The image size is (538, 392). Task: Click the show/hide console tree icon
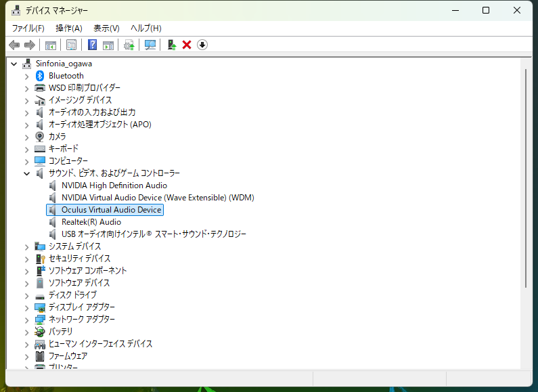tap(50, 45)
